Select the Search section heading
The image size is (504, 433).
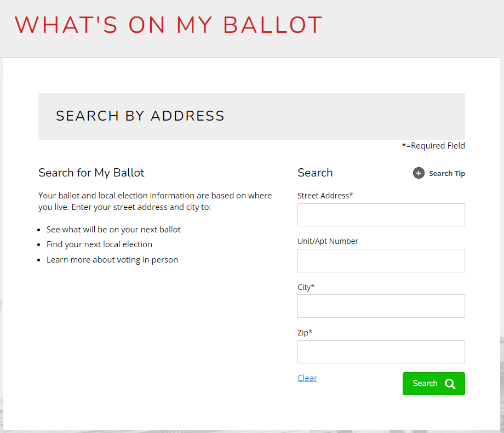(x=315, y=172)
